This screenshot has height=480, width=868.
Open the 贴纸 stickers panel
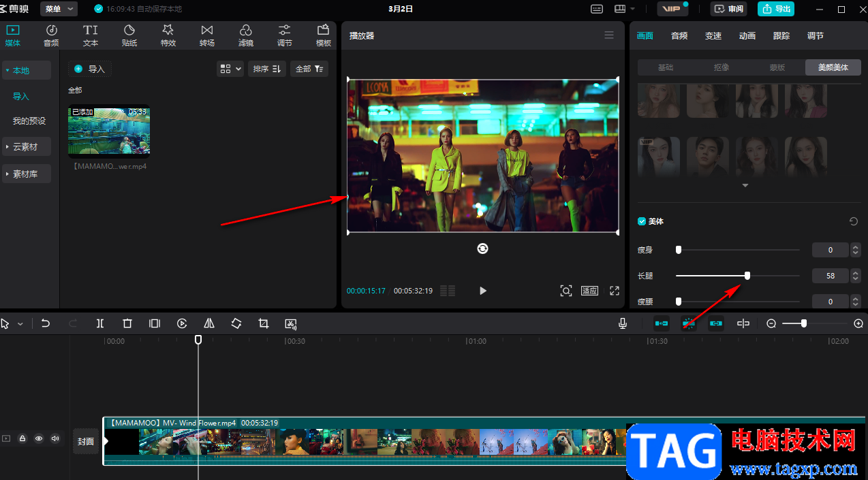129,35
